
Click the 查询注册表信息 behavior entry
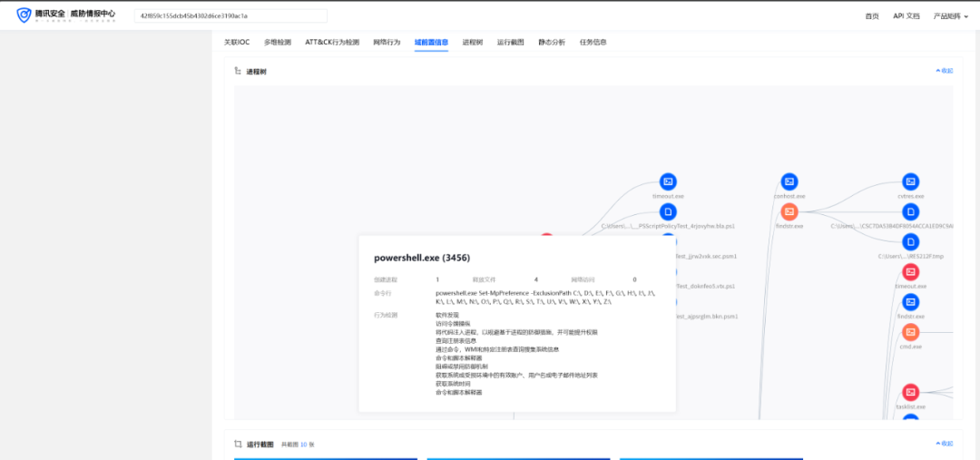456,340
